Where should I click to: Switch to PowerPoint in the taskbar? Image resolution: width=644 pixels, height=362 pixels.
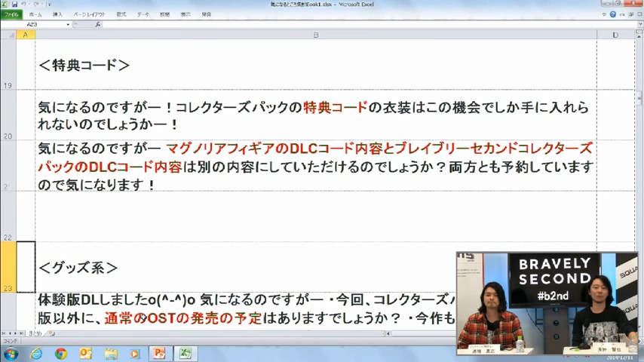[x=159, y=354]
